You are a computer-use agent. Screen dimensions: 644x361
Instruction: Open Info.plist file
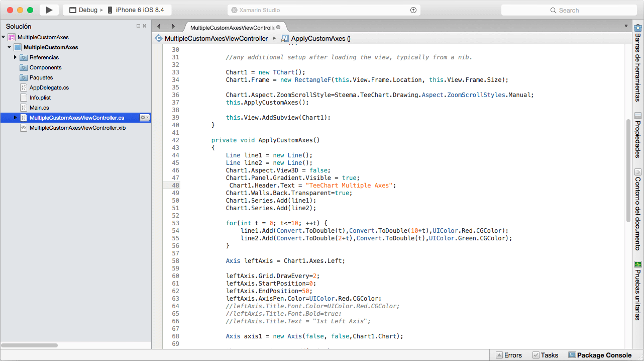click(x=40, y=98)
